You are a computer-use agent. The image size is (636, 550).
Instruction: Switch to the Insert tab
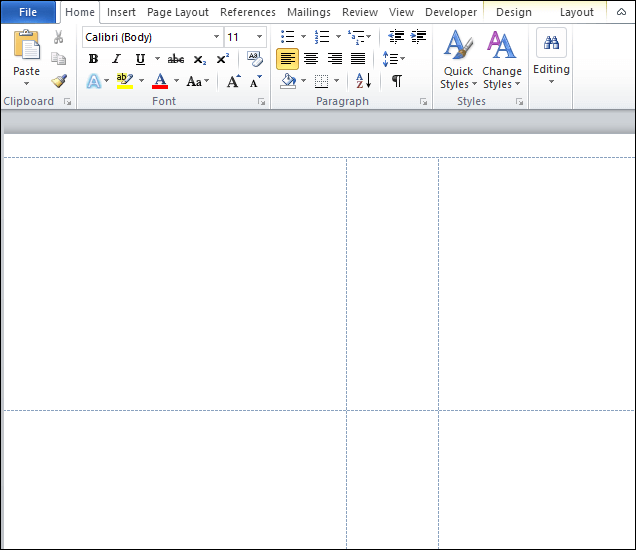121,12
